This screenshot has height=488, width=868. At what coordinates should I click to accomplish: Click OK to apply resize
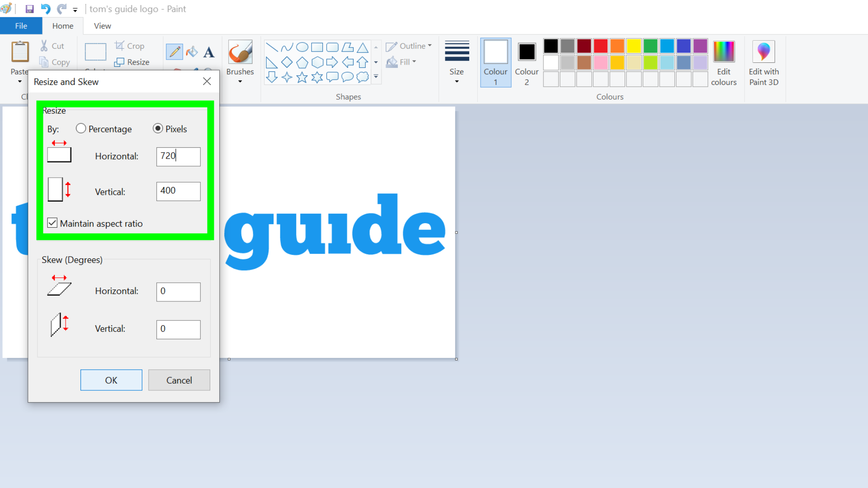pyautogui.click(x=111, y=380)
